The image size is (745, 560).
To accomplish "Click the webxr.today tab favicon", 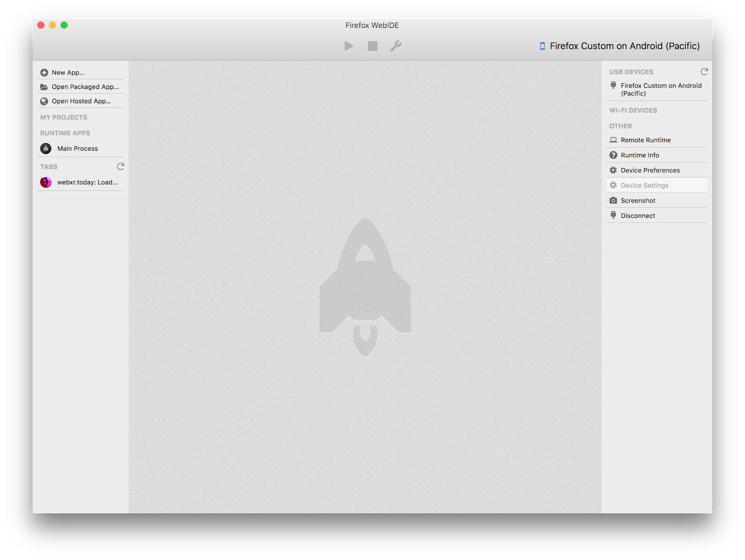I will click(46, 182).
